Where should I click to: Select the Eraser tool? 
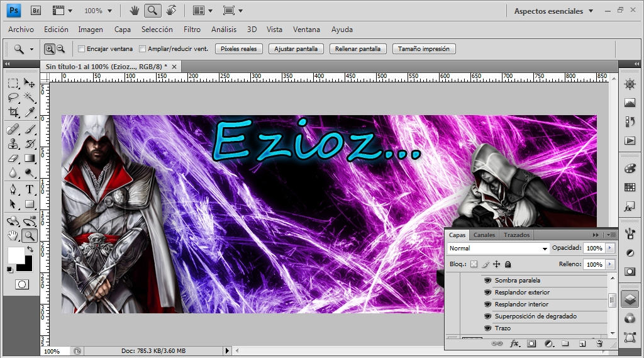click(x=13, y=159)
